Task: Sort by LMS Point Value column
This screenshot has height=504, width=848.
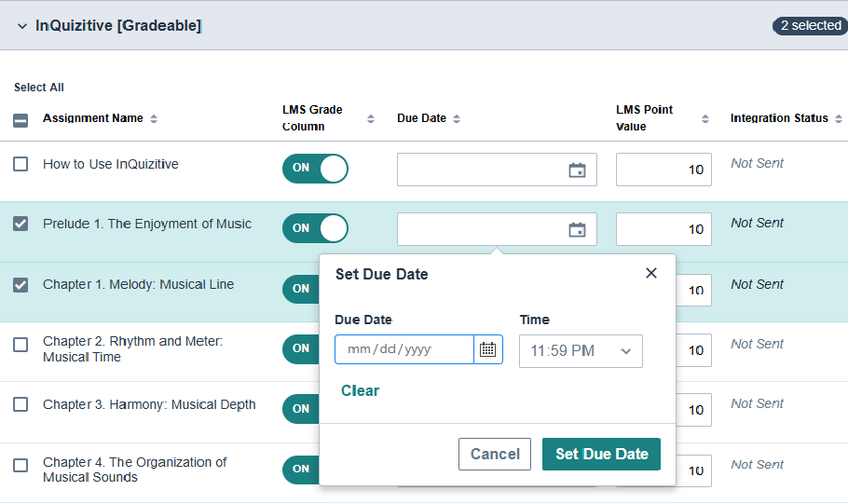Action: [x=705, y=119]
